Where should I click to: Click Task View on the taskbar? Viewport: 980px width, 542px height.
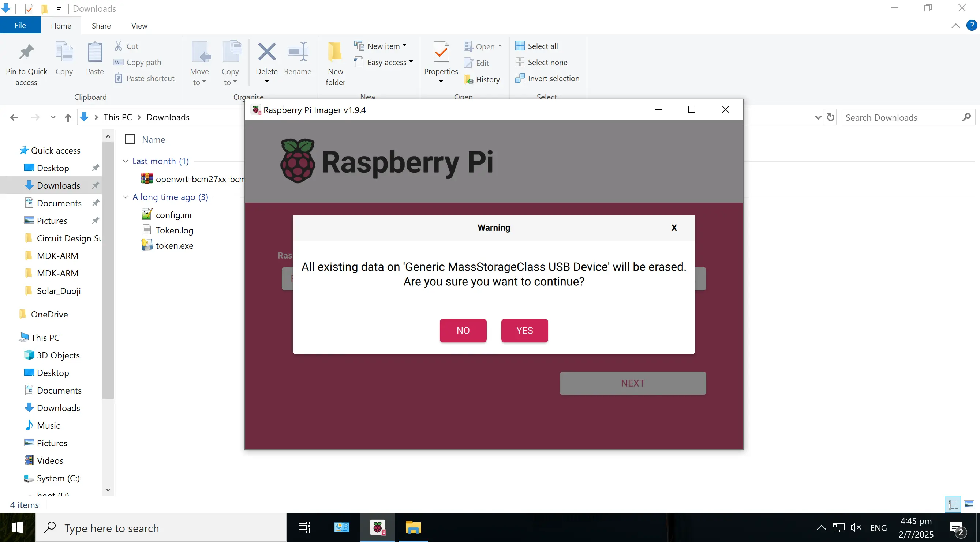point(304,528)
